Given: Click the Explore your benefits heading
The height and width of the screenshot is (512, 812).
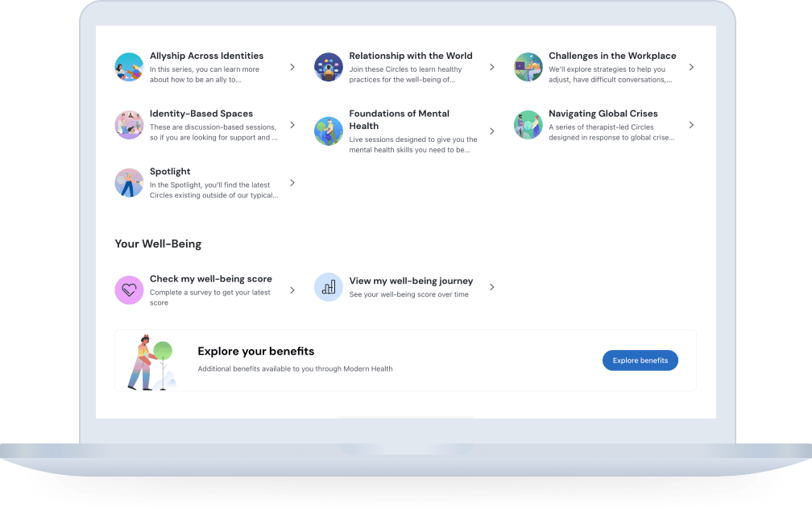Looking at the screenshot, I should tap(256, 352).
